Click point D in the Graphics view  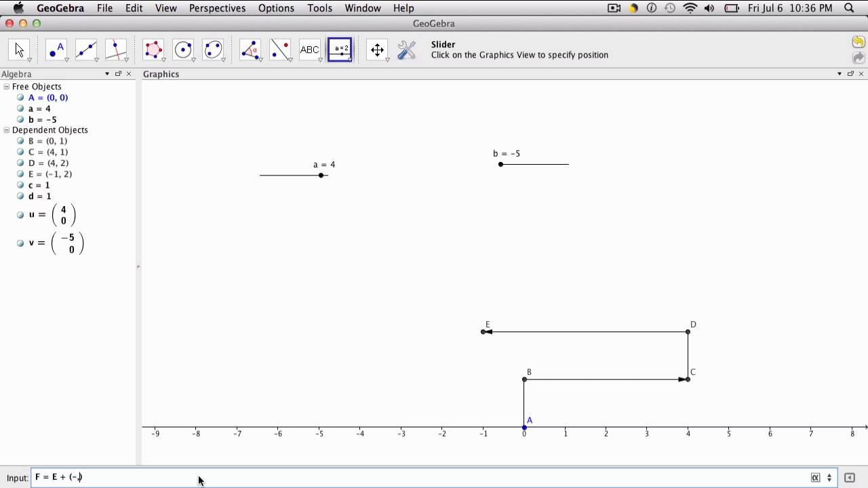(688, 332)
